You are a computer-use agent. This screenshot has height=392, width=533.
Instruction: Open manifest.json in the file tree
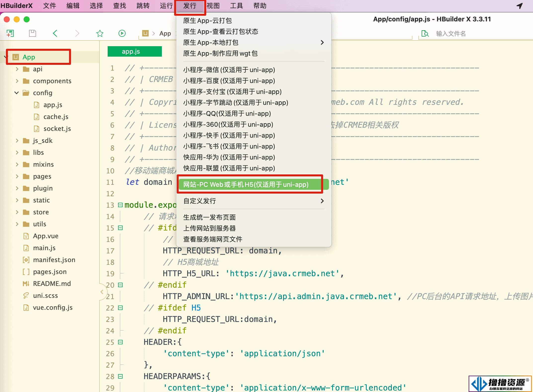pyautogui.click(x=54, y=260)
